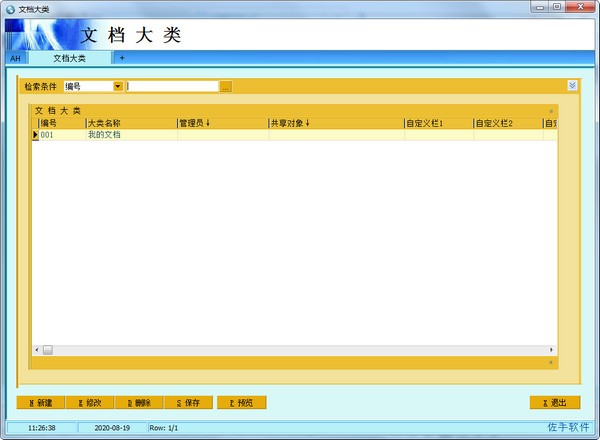
Task: Sort by 共享对象 column header
Action: point(335,123)
